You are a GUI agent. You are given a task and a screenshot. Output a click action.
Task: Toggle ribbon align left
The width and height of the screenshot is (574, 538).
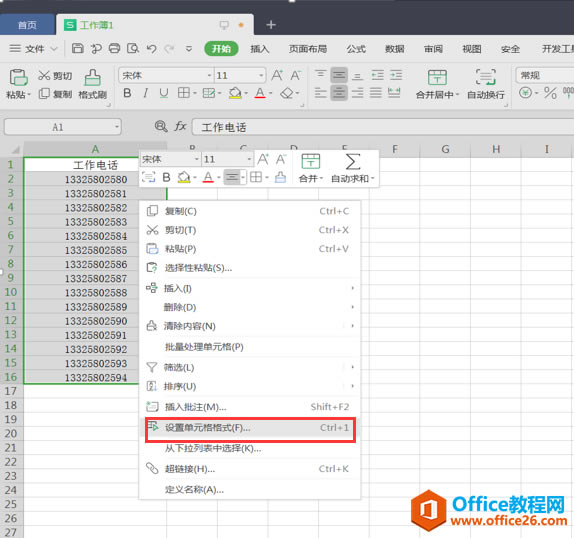pyautogui.click(x=320, y=93)
